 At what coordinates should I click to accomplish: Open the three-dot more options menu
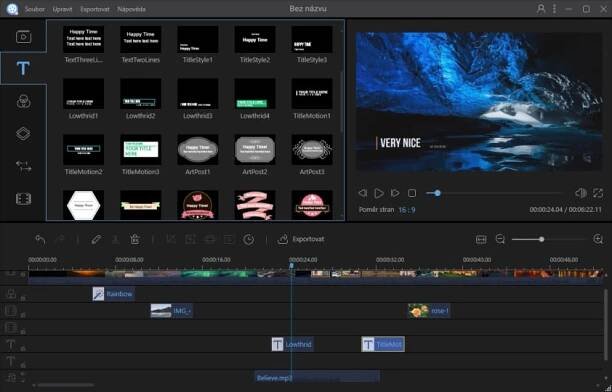(x=554, y=9)
